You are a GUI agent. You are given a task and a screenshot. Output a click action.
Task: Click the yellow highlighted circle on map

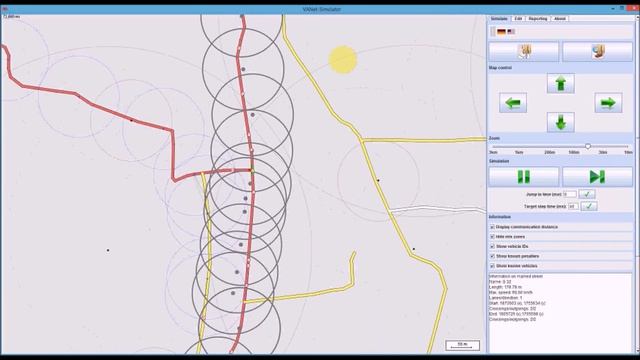click(343, 60)
